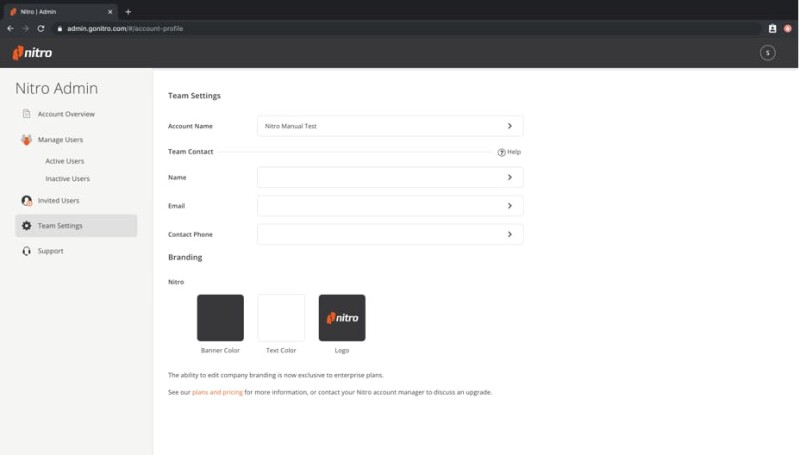Expand the Contact Phone chevron

(x=509, y=234)
